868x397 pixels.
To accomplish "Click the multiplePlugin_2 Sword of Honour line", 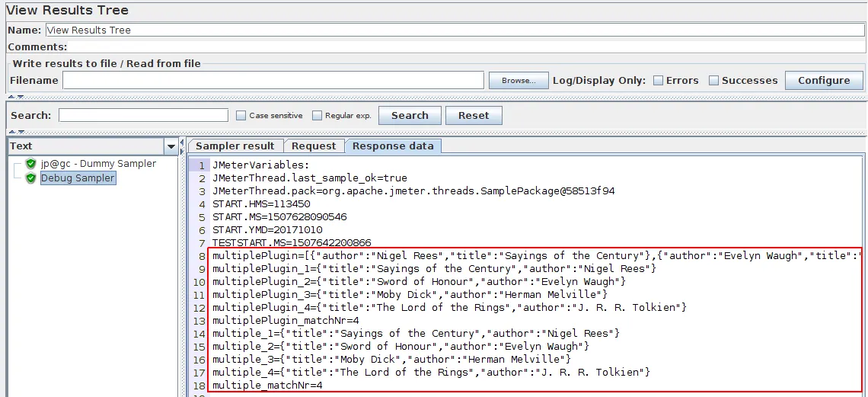I will click(419, 281).
